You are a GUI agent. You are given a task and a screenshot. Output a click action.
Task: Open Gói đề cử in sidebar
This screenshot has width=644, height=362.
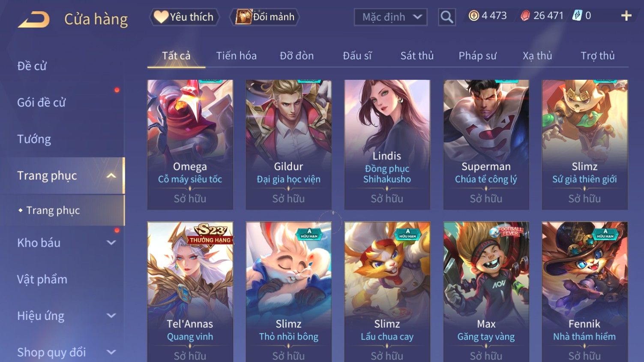click(42, 103)
